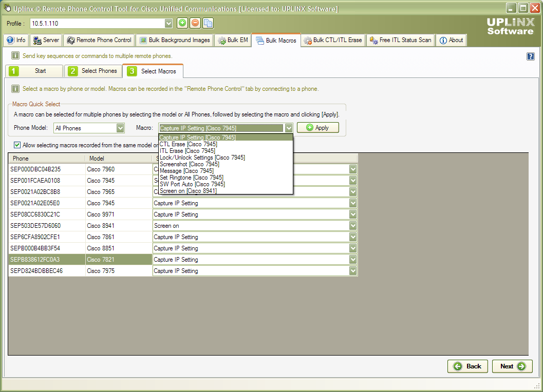The width and height of the screenshot is (543, 392).
Task: Open the help icon near top right
Action: click(530, 56)
